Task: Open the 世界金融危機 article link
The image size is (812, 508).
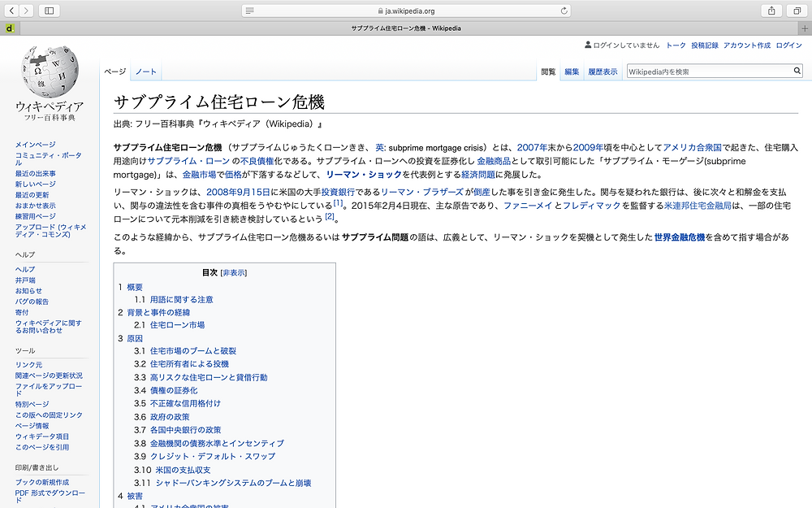Action: (x=680, y=237)
